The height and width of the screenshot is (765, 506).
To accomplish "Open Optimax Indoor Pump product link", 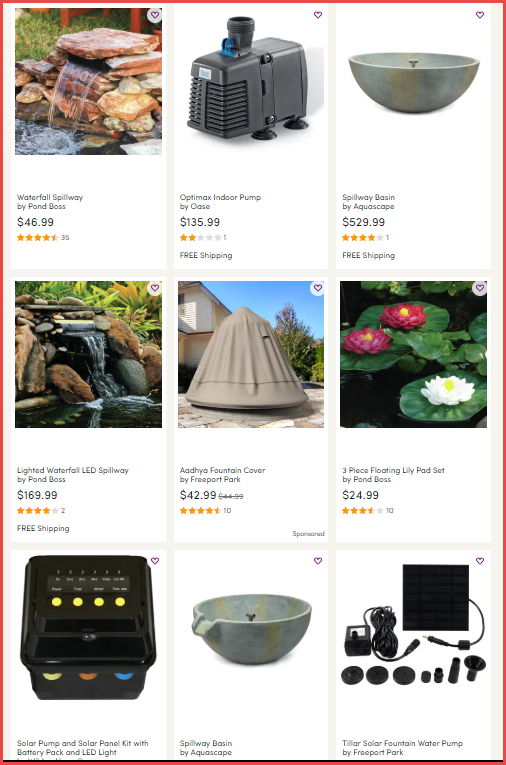I will pyautogui.click(x=220, y=197).
